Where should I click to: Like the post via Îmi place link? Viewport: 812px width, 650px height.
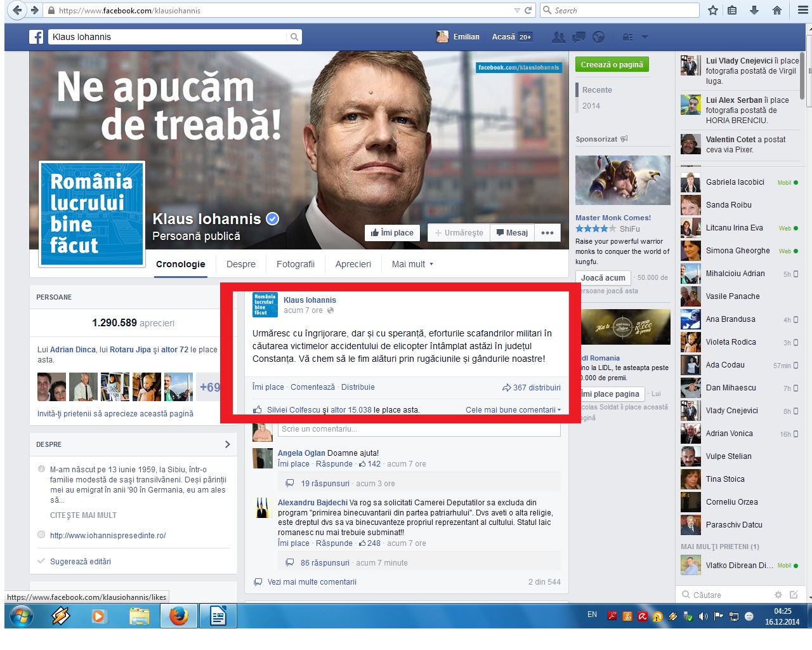[268, 387]
